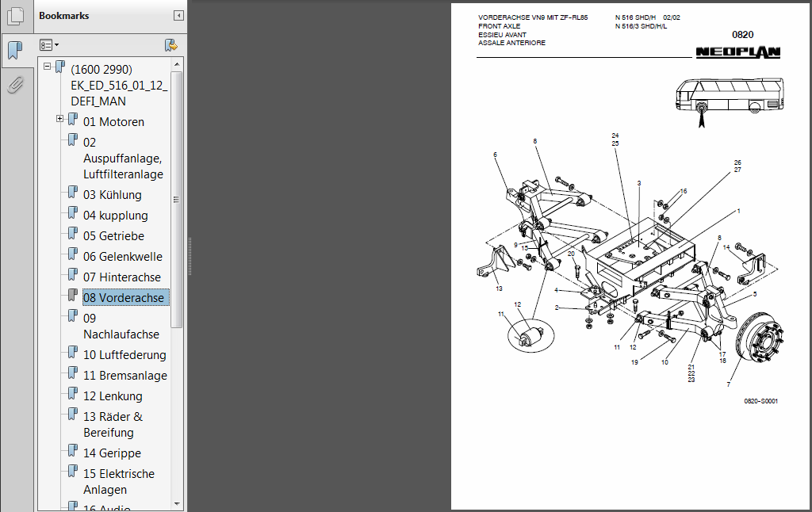Image resolution: width=812 pixels, height=512 pixels.
Task: Click bookmark icon beside 10 Luftfederung
Action: (72, 353)
